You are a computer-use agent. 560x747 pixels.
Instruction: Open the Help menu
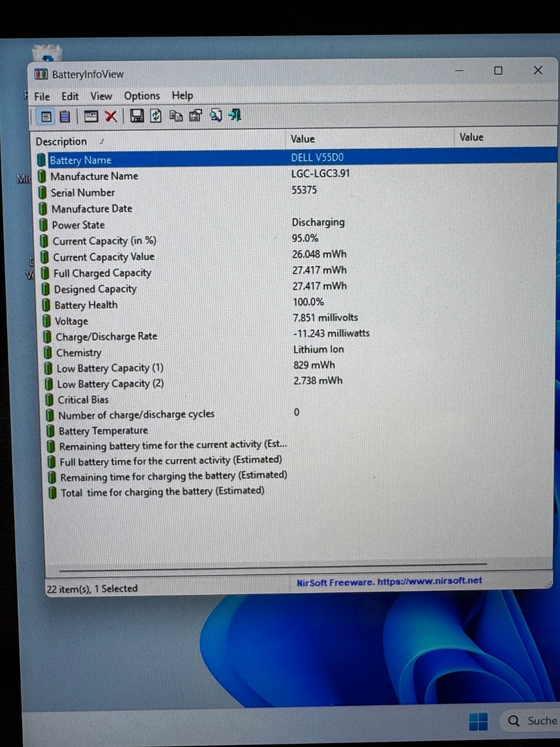[x=182, y=95]
